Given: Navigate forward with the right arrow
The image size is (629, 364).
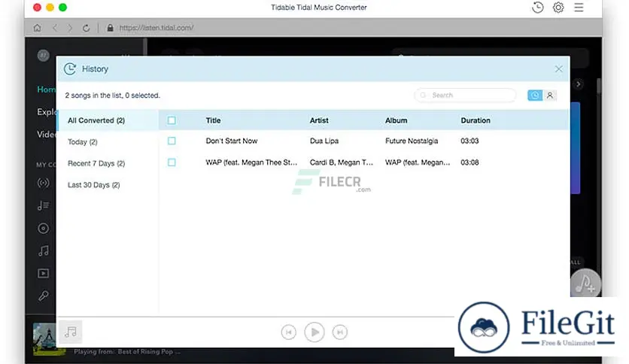Looking at the screenshot, I should (70, 28).
